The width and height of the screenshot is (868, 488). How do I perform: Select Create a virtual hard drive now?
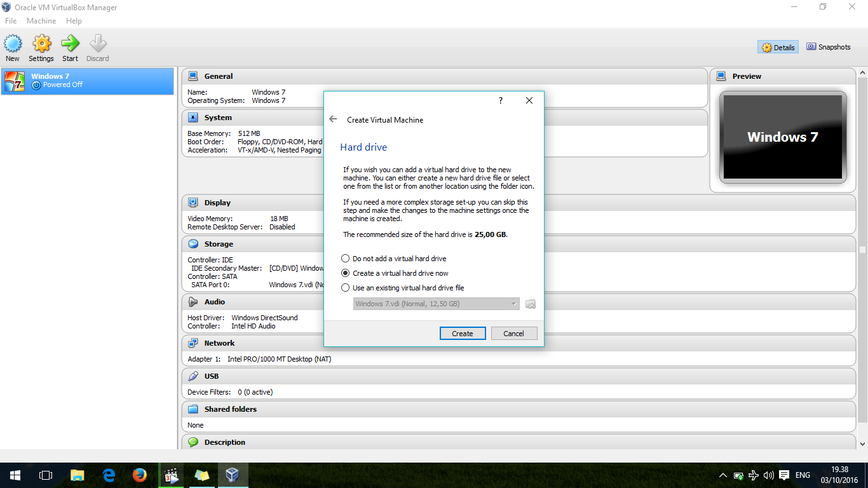click(395, 273)
